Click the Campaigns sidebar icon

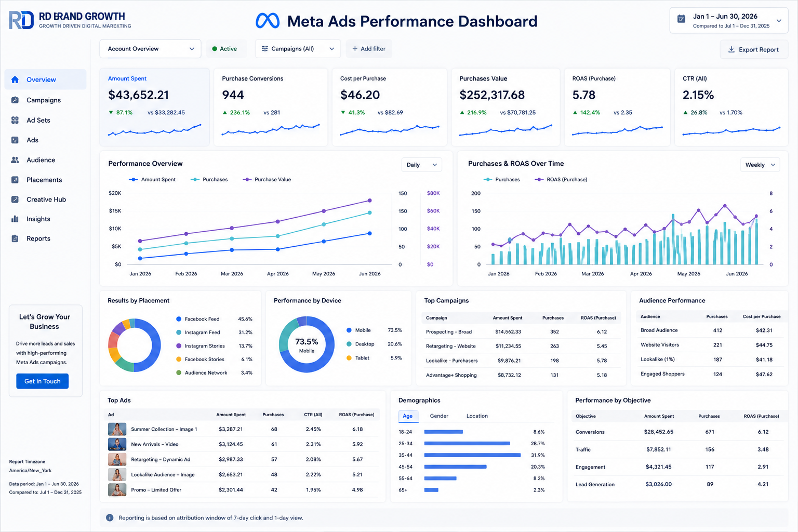click(x=15, y=100)
